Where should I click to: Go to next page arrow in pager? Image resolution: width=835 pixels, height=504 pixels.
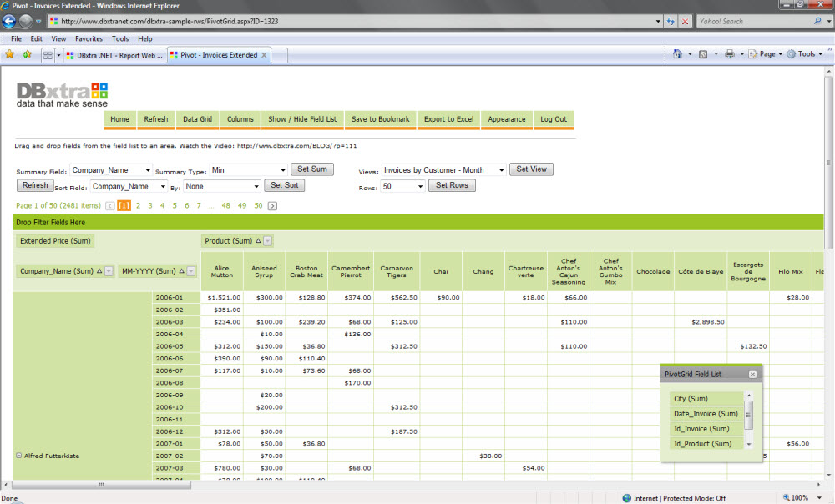pos(272,206)
